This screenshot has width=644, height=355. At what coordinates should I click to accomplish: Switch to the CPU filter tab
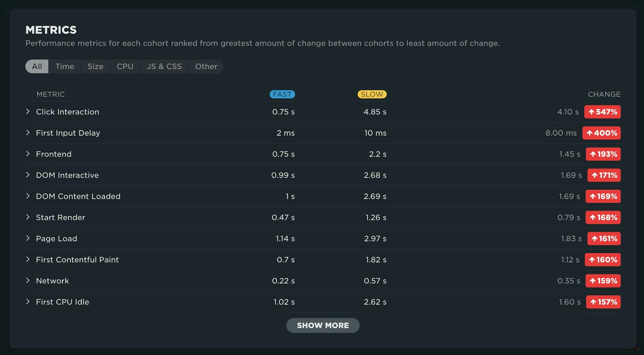click(x=125, y=66)
